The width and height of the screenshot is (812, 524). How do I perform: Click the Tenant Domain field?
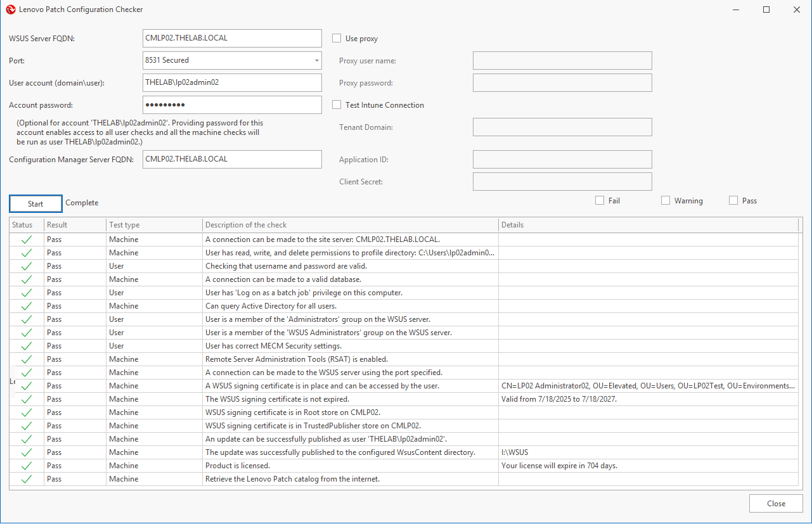point(562,127)
